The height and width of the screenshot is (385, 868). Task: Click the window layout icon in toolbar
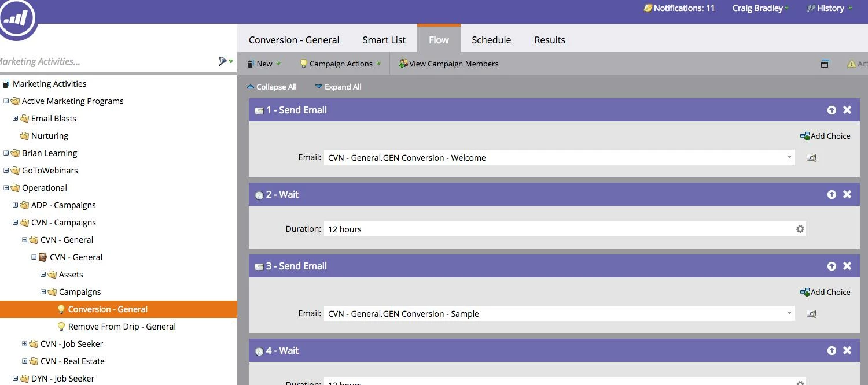point(825,64)
